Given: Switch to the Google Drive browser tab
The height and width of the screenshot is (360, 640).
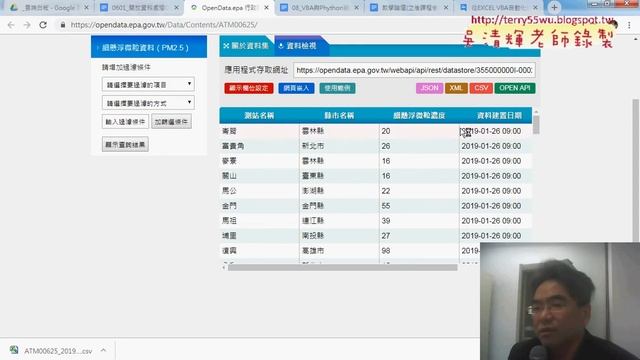Looking at the screenshot, I should pos(48,7).
